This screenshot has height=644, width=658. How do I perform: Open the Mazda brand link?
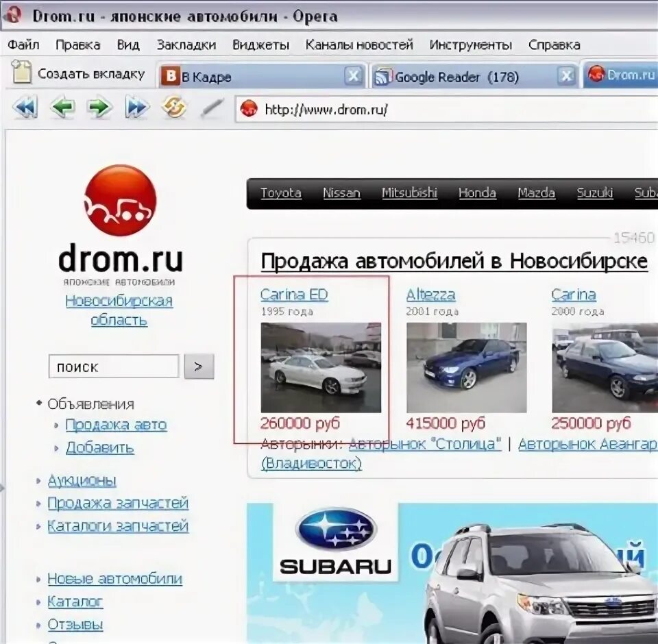pyautogui.click(x=536, y=193)
